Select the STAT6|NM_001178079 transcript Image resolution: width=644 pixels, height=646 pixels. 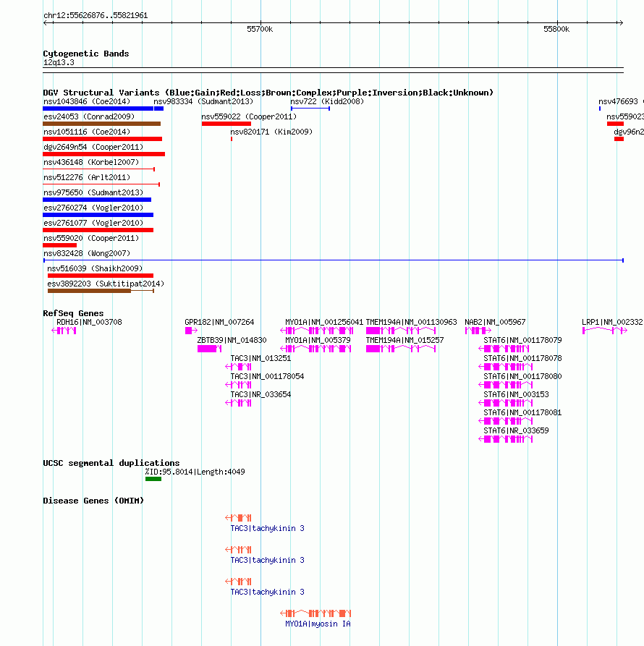tap(504, 349)
